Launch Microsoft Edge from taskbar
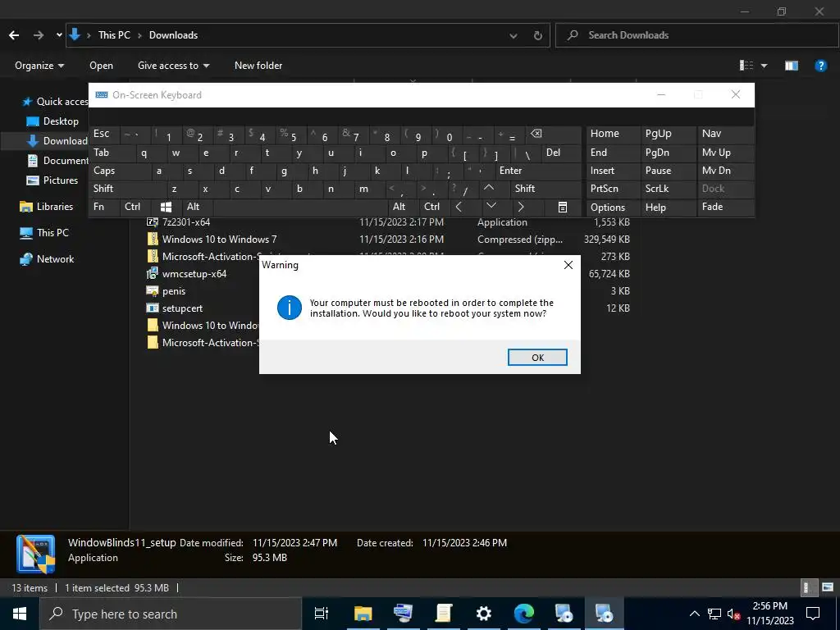Viewport: 840px width, 630px height. pyautogui.click(x=524, y=614)
